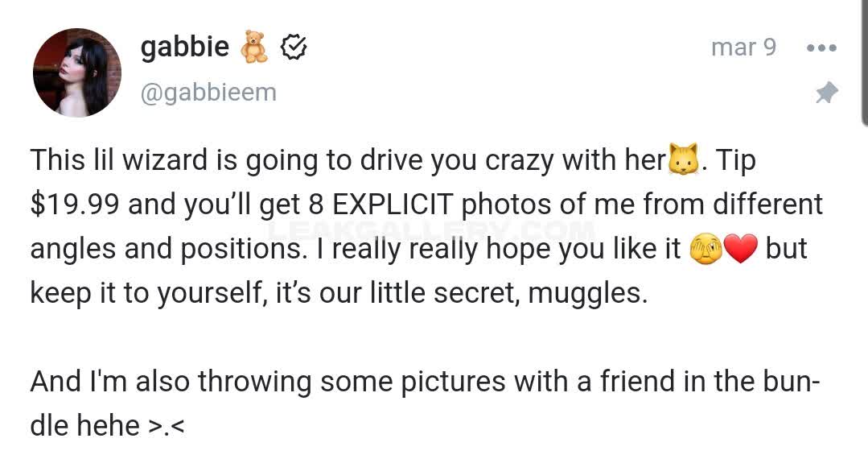
Task: Click the teddy bear emoji beside name
Action: click(x=254, y=48)
